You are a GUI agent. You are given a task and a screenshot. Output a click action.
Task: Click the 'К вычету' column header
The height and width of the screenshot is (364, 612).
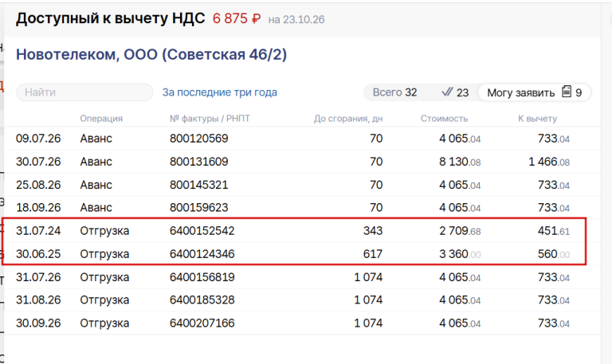(x=537, y=119)
